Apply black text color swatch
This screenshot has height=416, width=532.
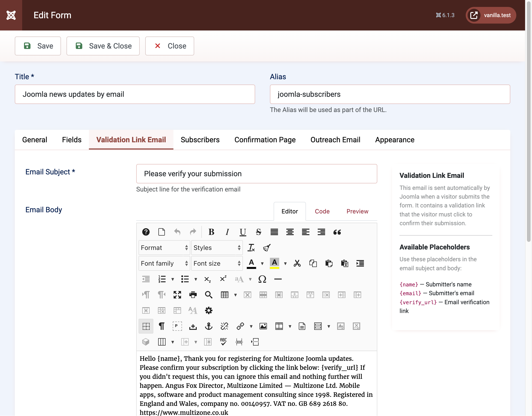click(251, 263)
